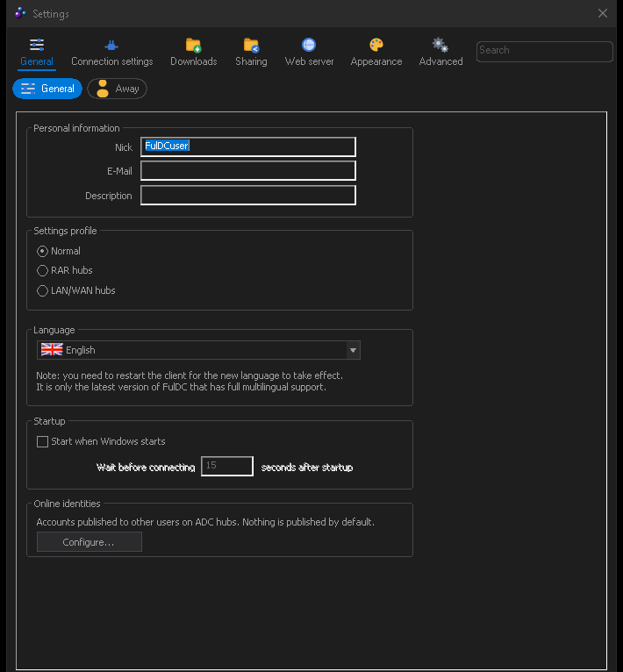The width and height of the screenshot is (623, 672).
Task: Click the 'Settings profile' group label
Action: (65, 231)
